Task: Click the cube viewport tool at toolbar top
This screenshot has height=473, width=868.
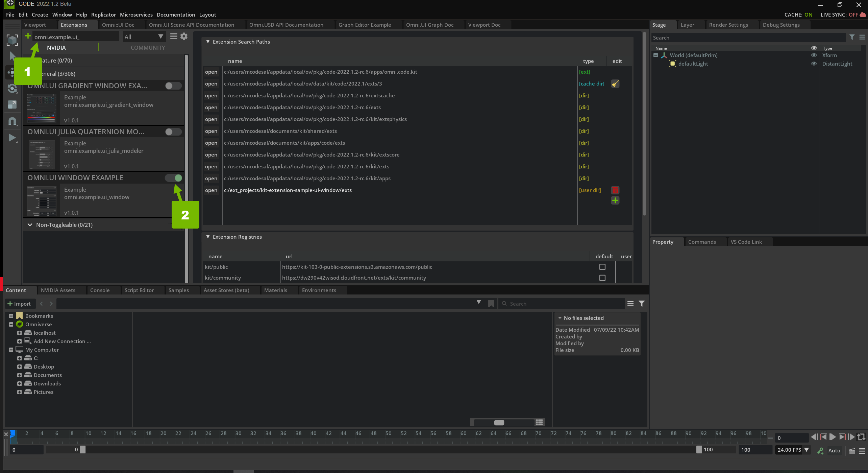Action: click(12, 40)
